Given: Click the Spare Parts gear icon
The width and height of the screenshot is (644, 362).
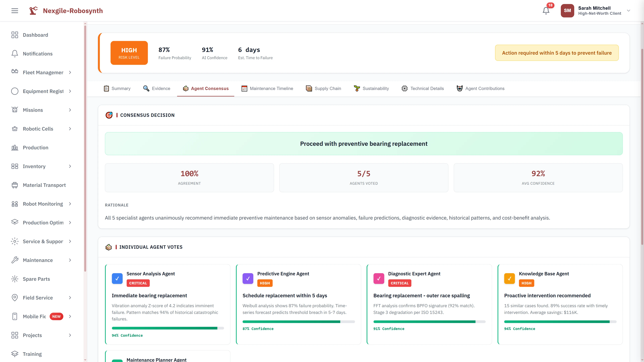Looking at the screenshot, I should click(15, 279).
